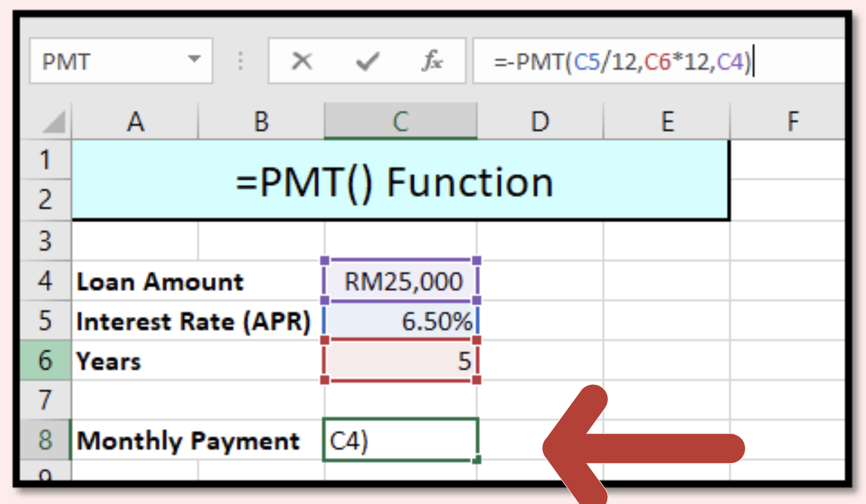This screenshot has width=866, height=504.
Task: Select the 6.50% cell
Action: coord(401,321)
